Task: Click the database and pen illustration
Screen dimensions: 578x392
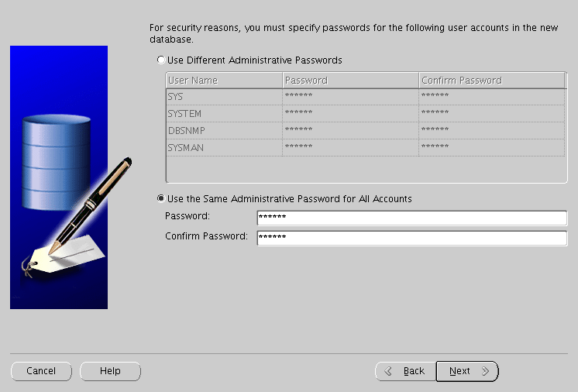Action: pyautogui.click(x=59, y=177)
